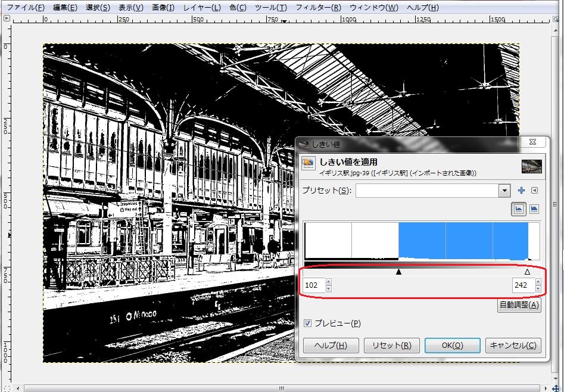Increase the 242 value with up stepper
This screenshot has width=564, height=392.
(538, 282)
